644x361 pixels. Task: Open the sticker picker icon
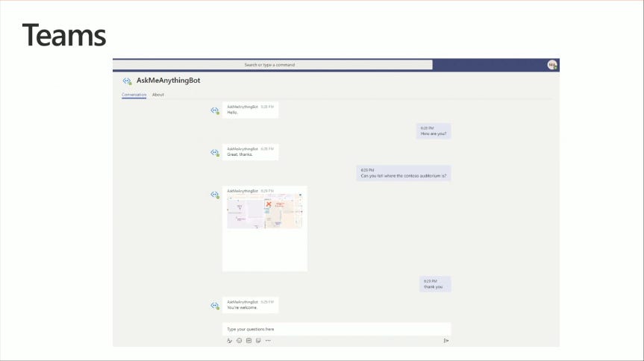click(258, 340)
